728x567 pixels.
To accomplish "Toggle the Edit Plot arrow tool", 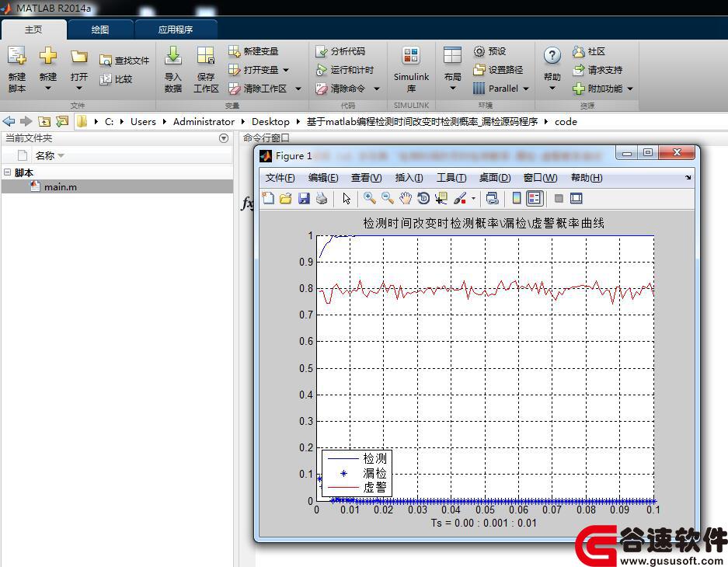I will [x=347, y=199].
